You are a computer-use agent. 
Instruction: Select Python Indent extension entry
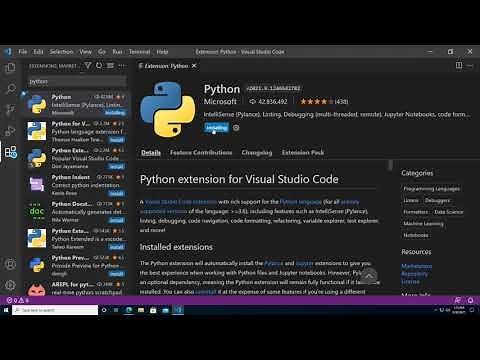76,185
